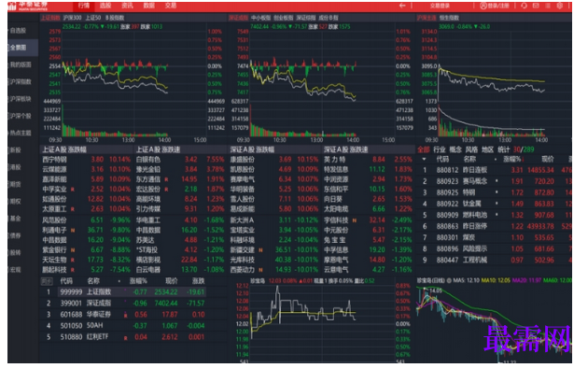Click the 历史 tag in bottom-left table
588x368 pixels.
pyautogui.click(x=47, y=281)
